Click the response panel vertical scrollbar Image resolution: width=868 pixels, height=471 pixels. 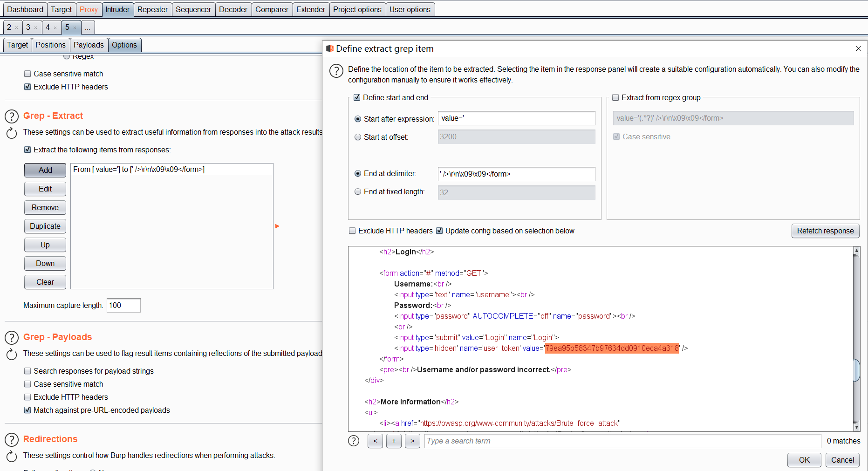856,370
